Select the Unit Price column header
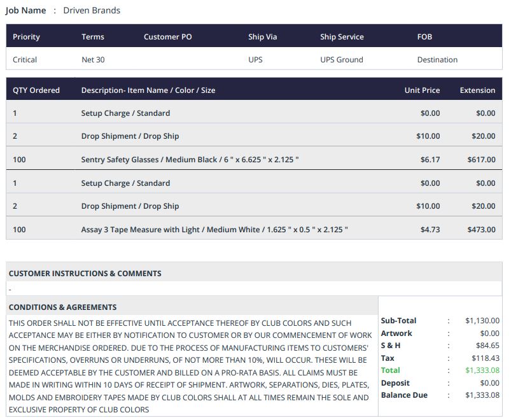This screenshot has width=511, height=420. click(x=422, y=90)
